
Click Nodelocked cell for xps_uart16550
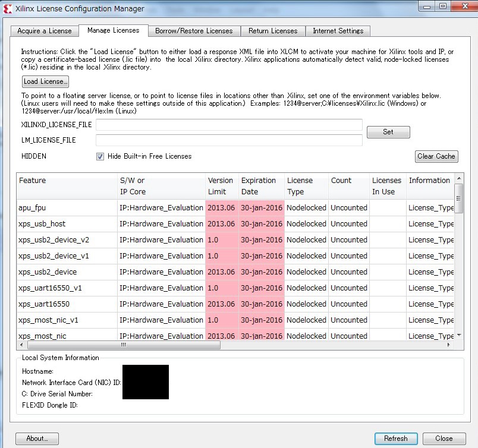(x=306, y=304)
